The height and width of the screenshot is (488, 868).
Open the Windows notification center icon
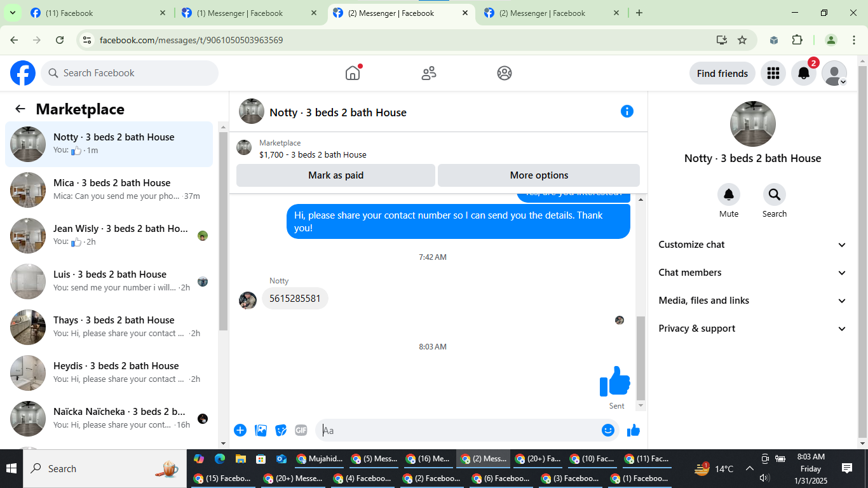pyautogui.click(x=847, y=468)
